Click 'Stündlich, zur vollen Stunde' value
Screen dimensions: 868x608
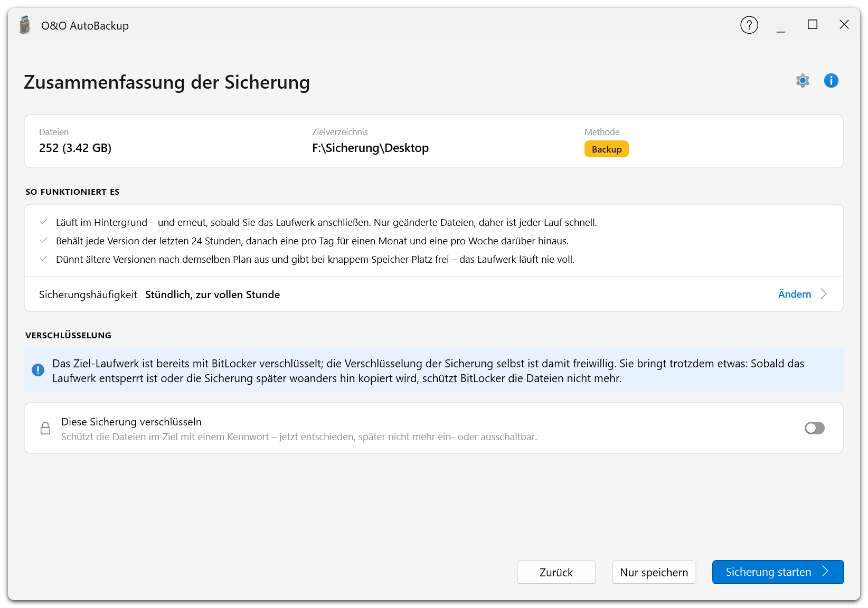[212, 294]
